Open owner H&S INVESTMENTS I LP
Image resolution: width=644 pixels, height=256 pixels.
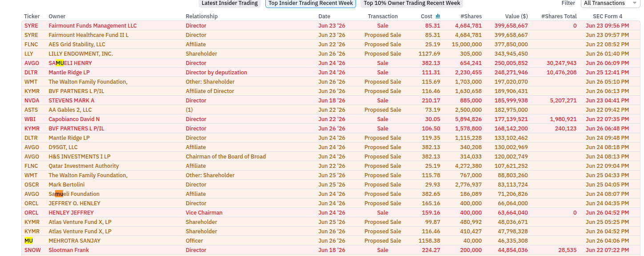pos(80,156)
